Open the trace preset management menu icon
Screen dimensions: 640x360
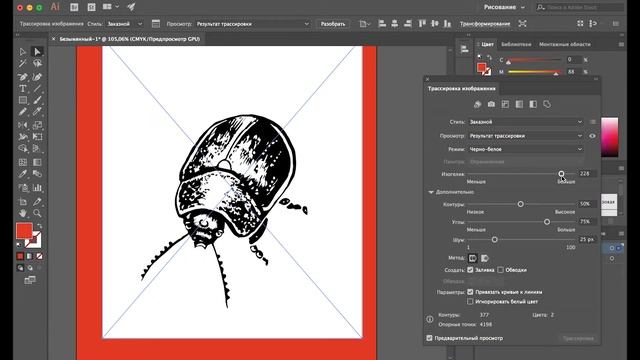(592, 122)
